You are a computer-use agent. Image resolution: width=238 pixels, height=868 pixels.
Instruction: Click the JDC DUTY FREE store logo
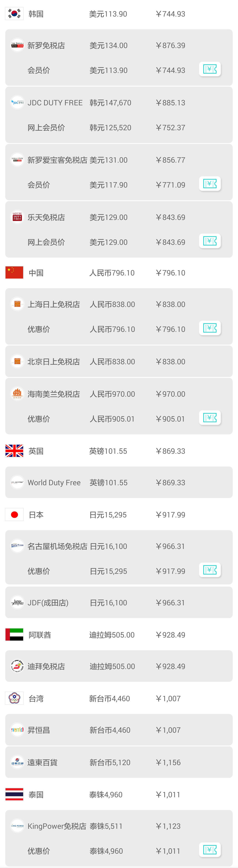click(17, 103)
